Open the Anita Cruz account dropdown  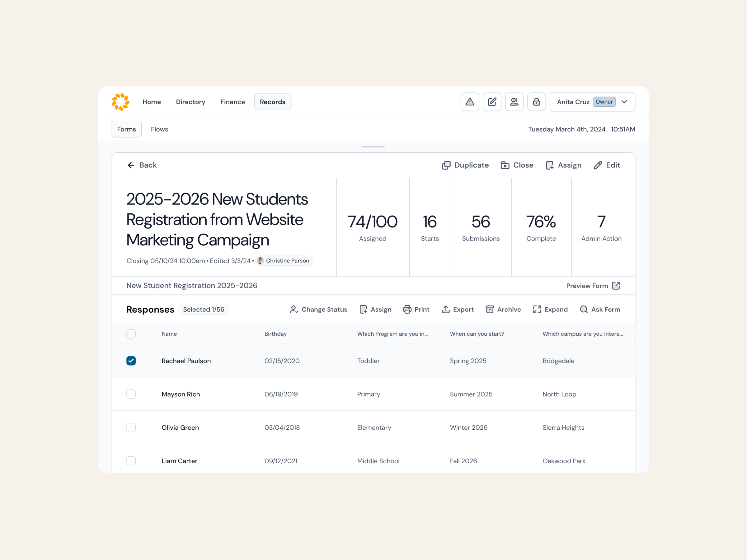click(624, 102)
